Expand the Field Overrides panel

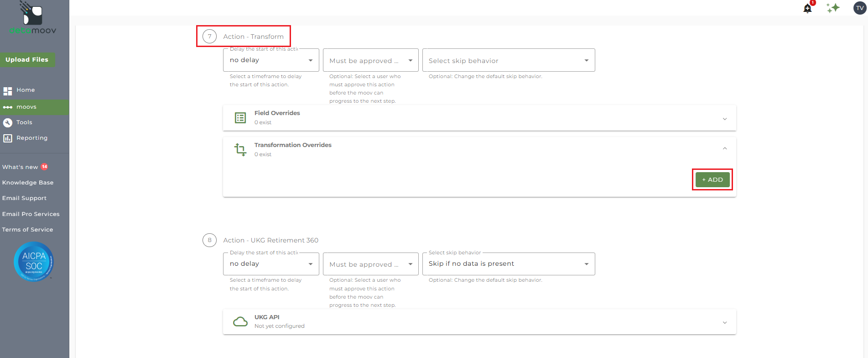coord(724,119)
